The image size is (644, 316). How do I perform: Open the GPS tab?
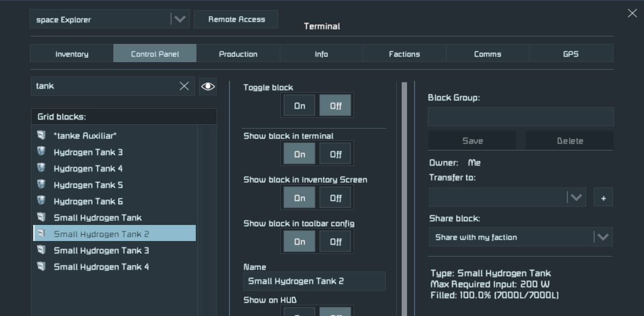tap(570, 54)
